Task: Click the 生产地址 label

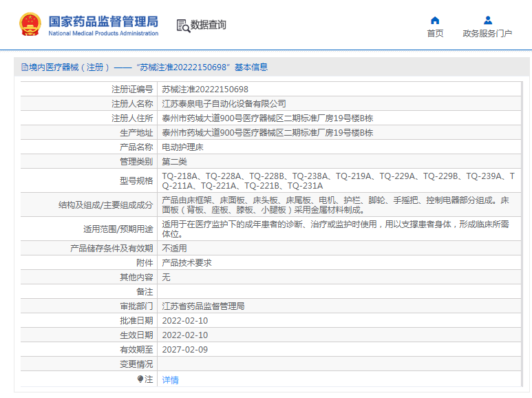Action: pos(136,133)
